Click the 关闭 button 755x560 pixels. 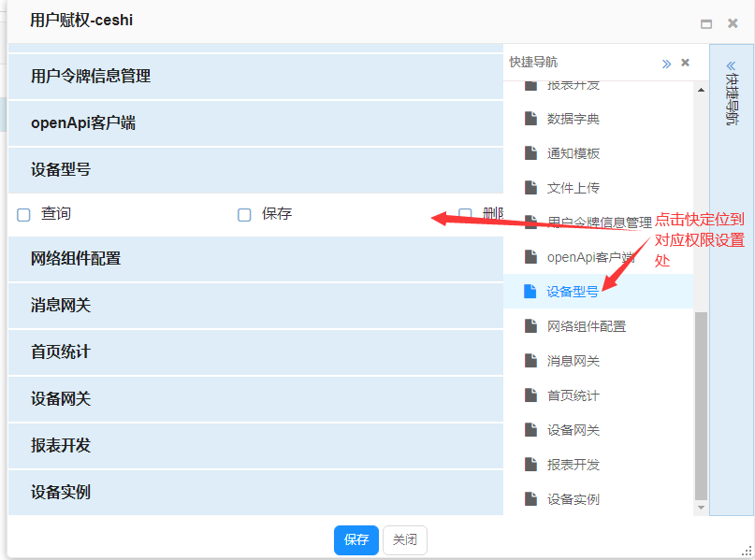coord(404,539)
